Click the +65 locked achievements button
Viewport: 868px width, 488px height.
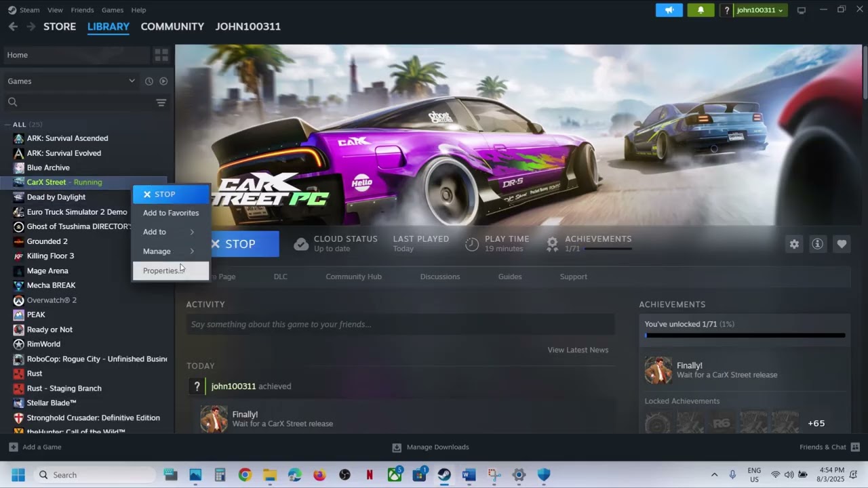[816, 423]
